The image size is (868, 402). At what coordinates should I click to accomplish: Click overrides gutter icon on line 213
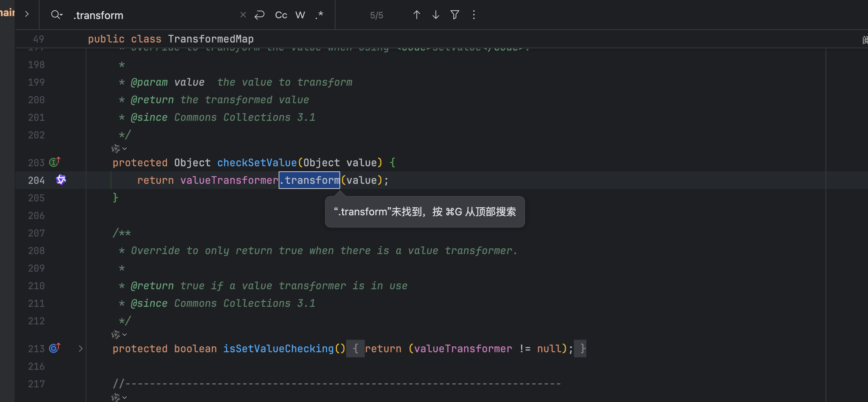[55, 348]
